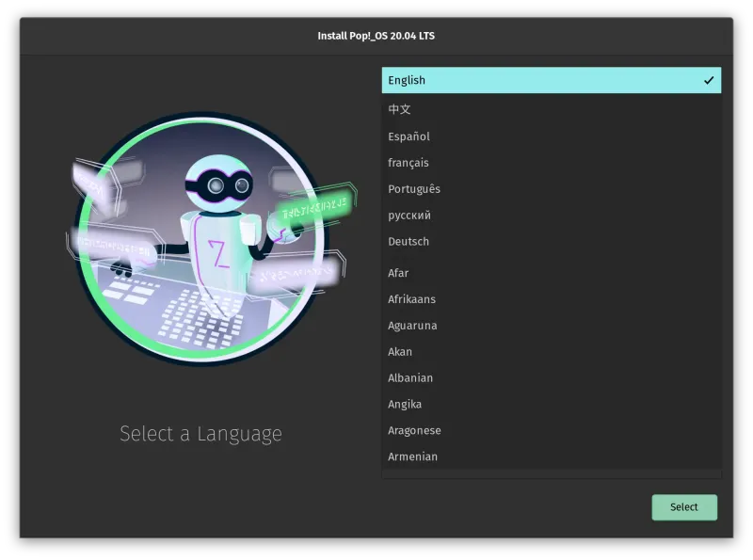753x560 pixels.
Task: Select русский language row
Action: point(552,216)
